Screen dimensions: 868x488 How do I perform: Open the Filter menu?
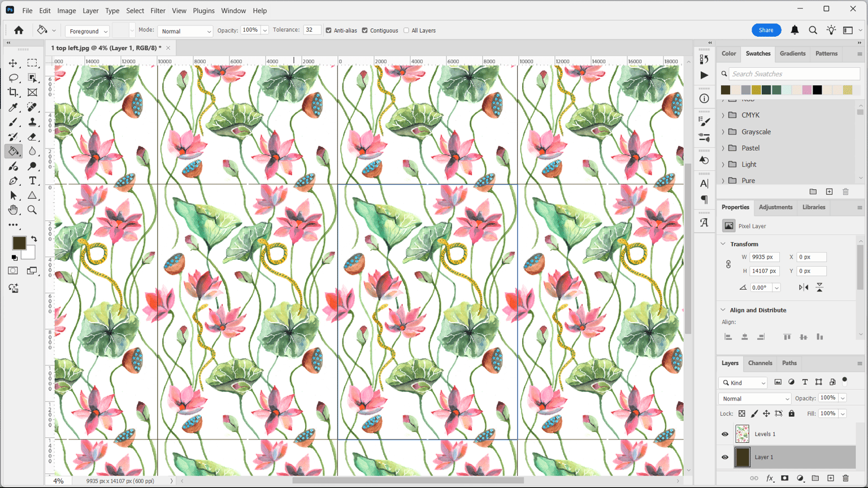pos(158,11)
